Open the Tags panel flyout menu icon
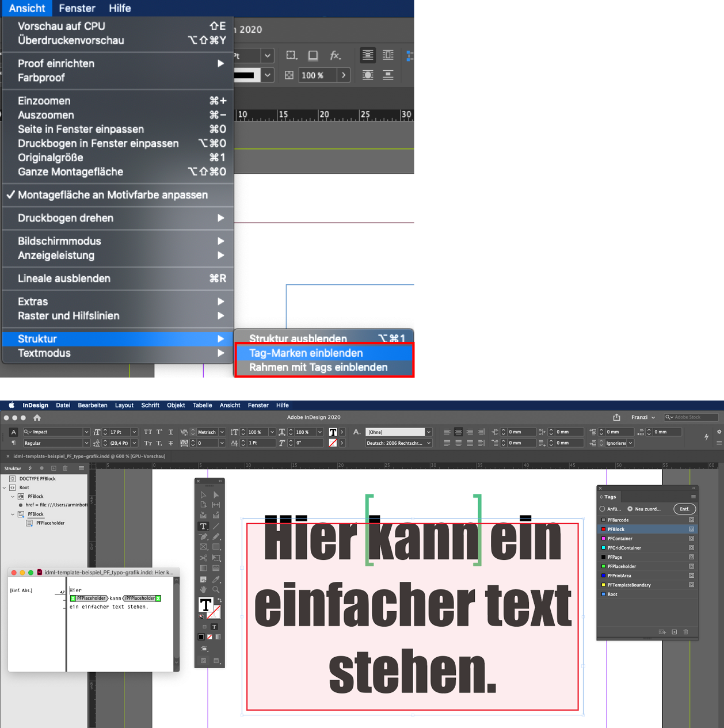 pyautogui.click(x=693, y=497)
